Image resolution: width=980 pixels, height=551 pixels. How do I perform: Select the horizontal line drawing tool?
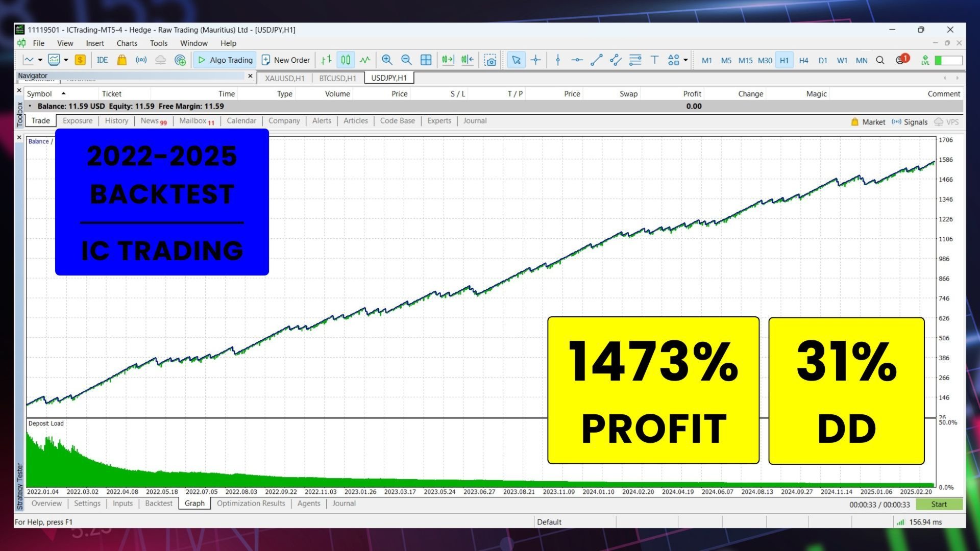point(577,60)
